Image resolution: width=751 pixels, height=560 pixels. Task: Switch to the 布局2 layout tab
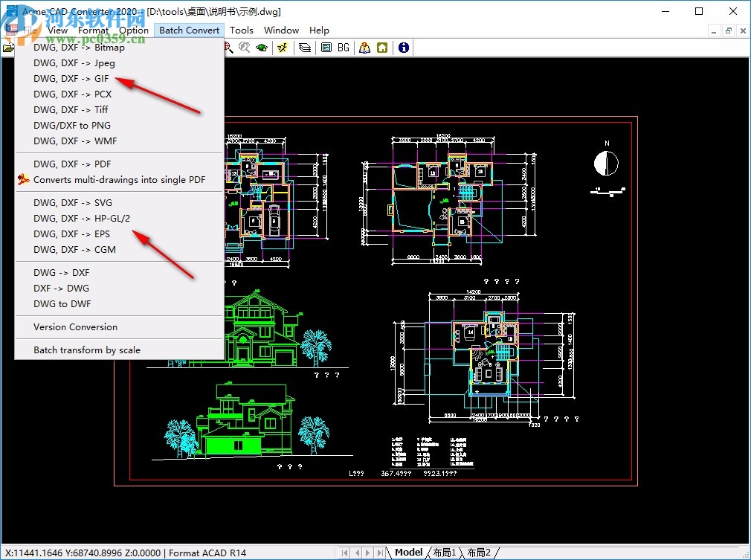pos(479,553)
